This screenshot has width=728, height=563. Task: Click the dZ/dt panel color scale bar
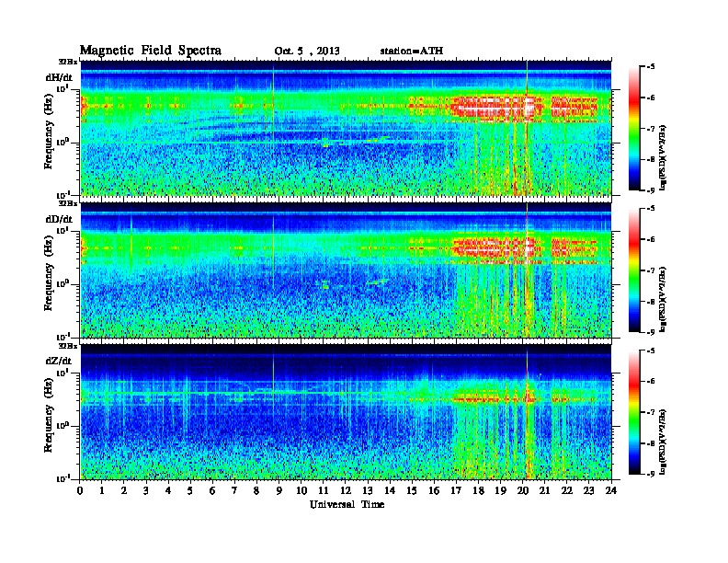634,412
